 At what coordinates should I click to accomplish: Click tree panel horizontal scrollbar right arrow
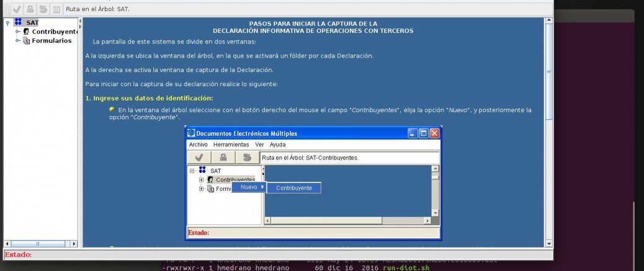point(74,244)
